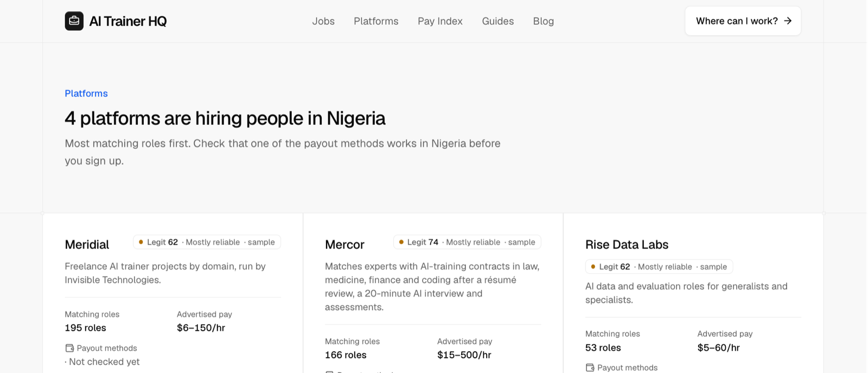Screen dimensions: 868x373
Task: Click the AI Trainer HQ briefcase logo icon
Action: (74, 21)
